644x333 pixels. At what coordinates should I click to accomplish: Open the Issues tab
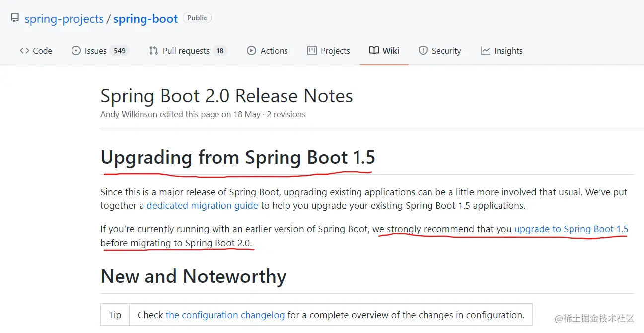point(100,51)
